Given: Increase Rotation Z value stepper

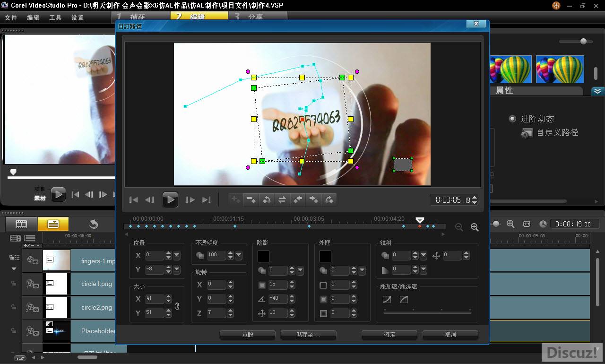Looking at the screenshot, I should (x=231, y=311).
